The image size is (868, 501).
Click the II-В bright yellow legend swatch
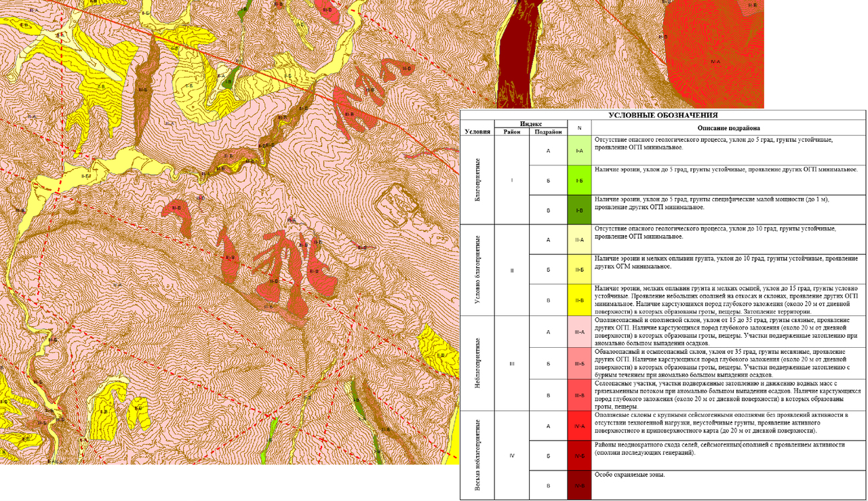click(579, 299)
